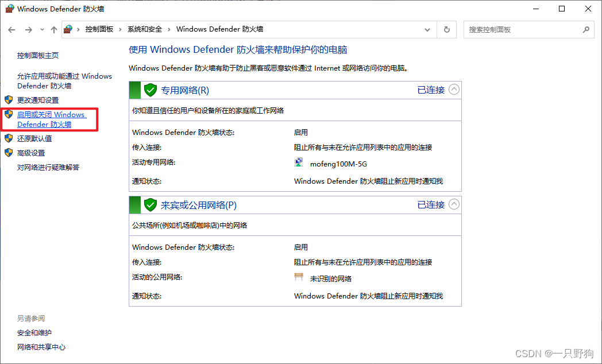Refresh the control panel page
Screen dimensions: 602x364
447,29
